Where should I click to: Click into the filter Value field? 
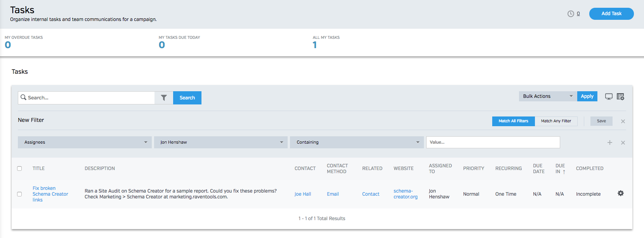[493, 142]
